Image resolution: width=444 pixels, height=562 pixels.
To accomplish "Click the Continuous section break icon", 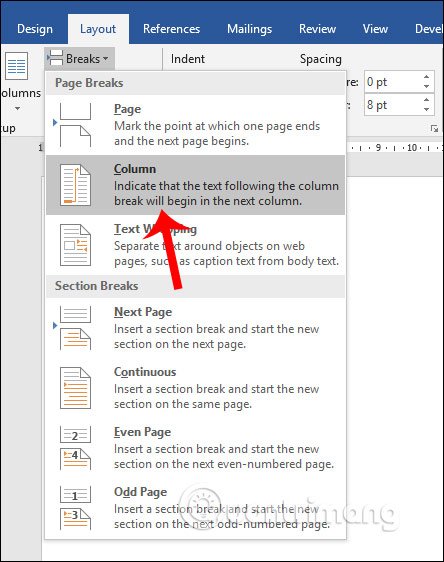I will pyautogui.click(x=75, y=388).
